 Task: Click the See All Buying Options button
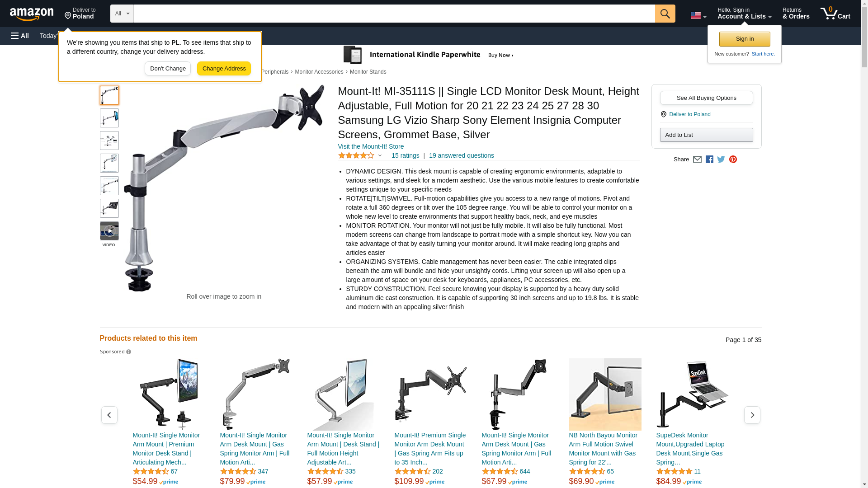[x=706, y=98]
